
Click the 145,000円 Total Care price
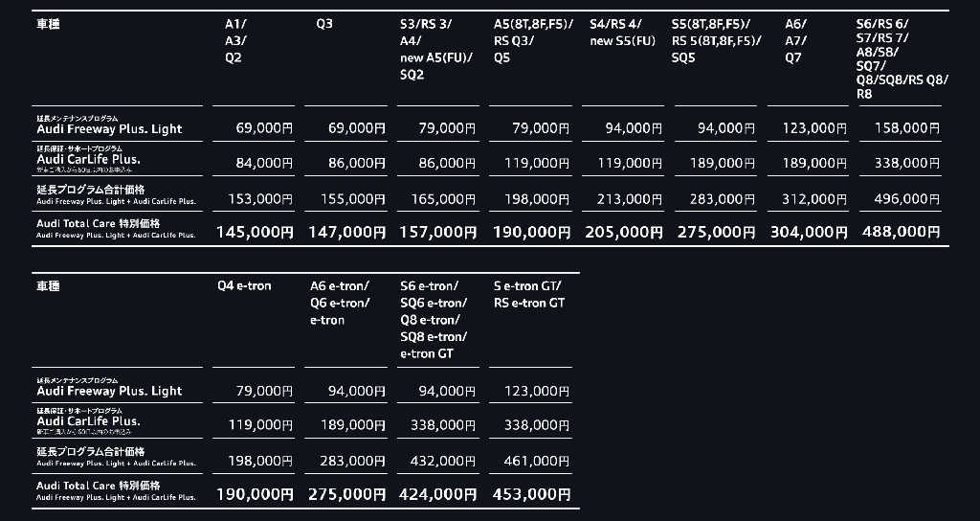(x=255, y=232)
